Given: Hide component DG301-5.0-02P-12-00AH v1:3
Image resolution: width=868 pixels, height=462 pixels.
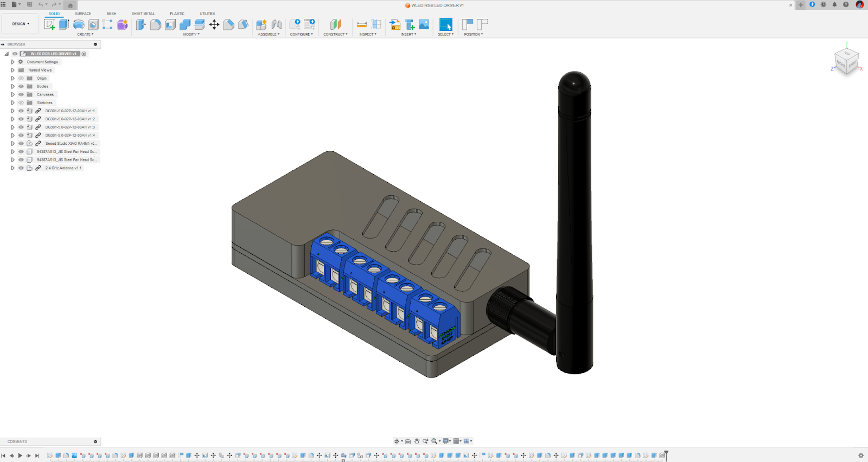Looking at the screenshot, I should click(21, 127).
